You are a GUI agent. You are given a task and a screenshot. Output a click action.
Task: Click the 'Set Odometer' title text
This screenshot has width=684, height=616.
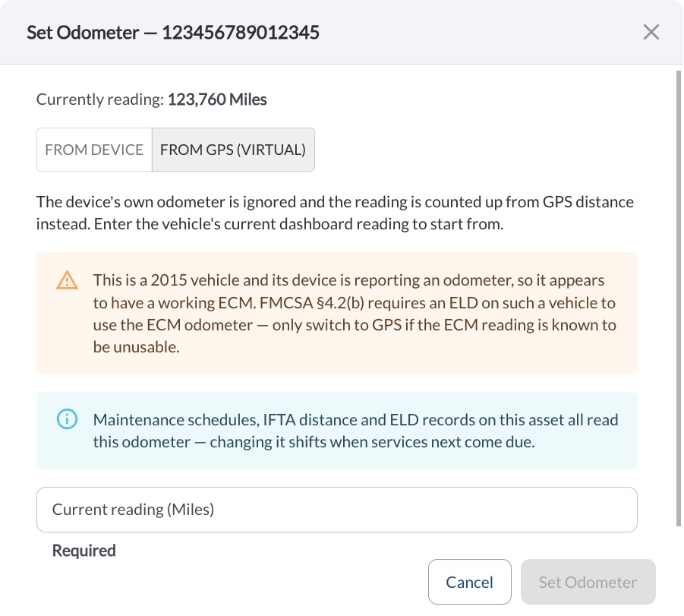click(x=83, y=33)
